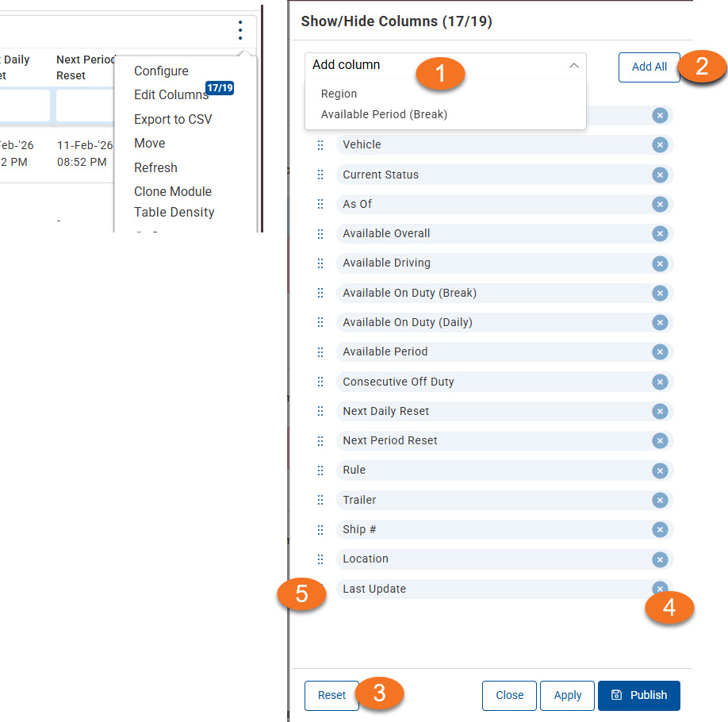This screenshot has width=728, height=722.
Task: Remove the Rule column
Action: pyautogui.click(x=660, y=470)
